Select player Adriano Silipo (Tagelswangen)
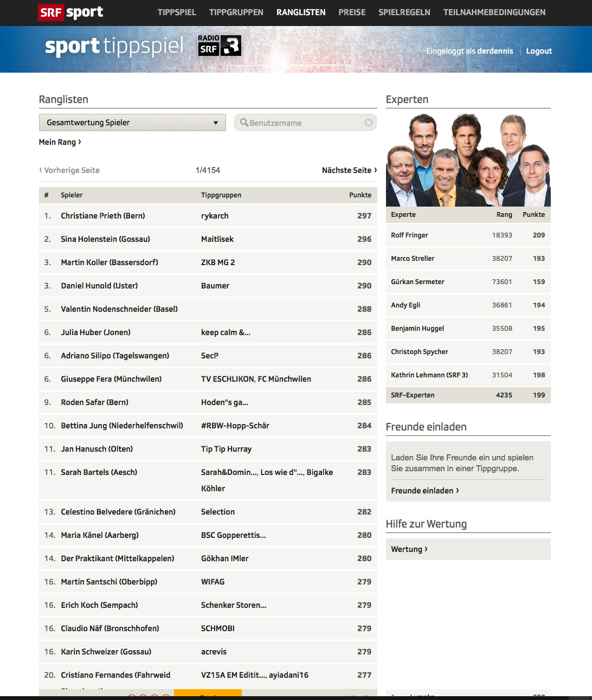This screenshot has width=592, height=700. tap(115, 356)
